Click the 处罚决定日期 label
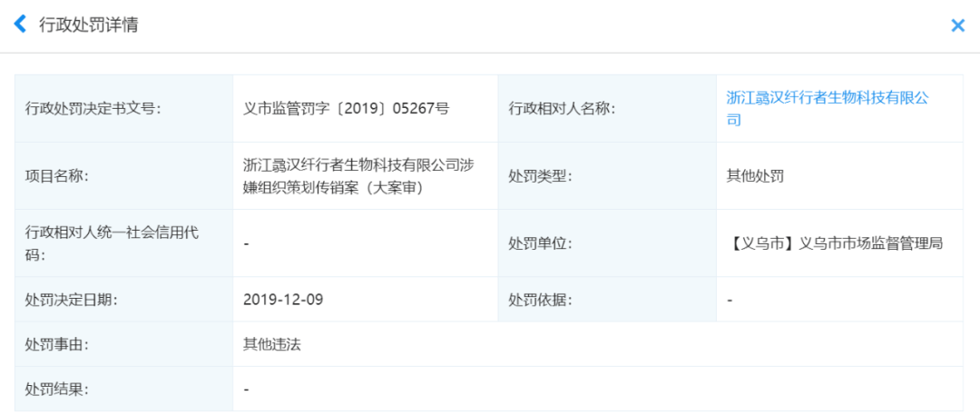980x415 pixels. click(x=72, y=299)
